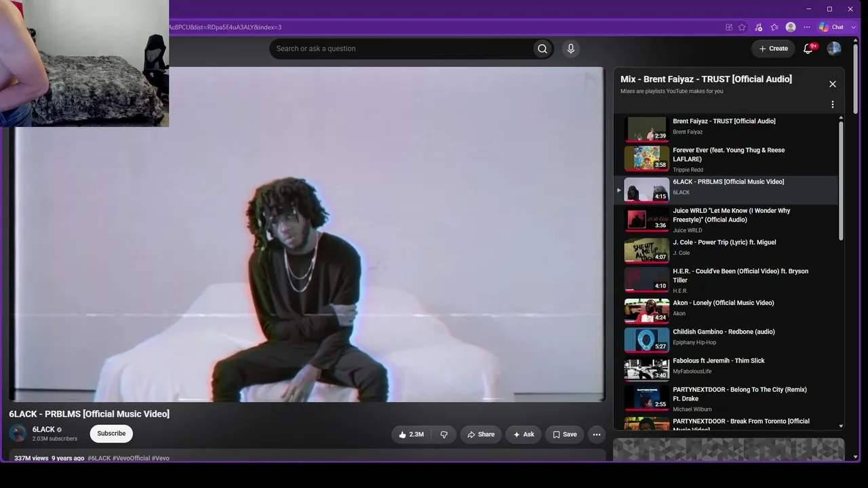
Task: Click the MyFabolousLife channel name
Action: coord(692,371)
